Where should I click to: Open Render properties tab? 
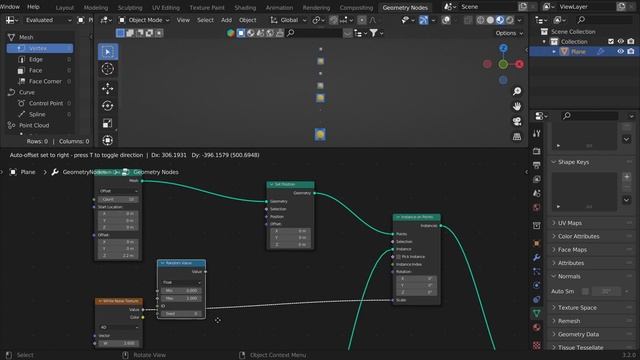point(537,151)
